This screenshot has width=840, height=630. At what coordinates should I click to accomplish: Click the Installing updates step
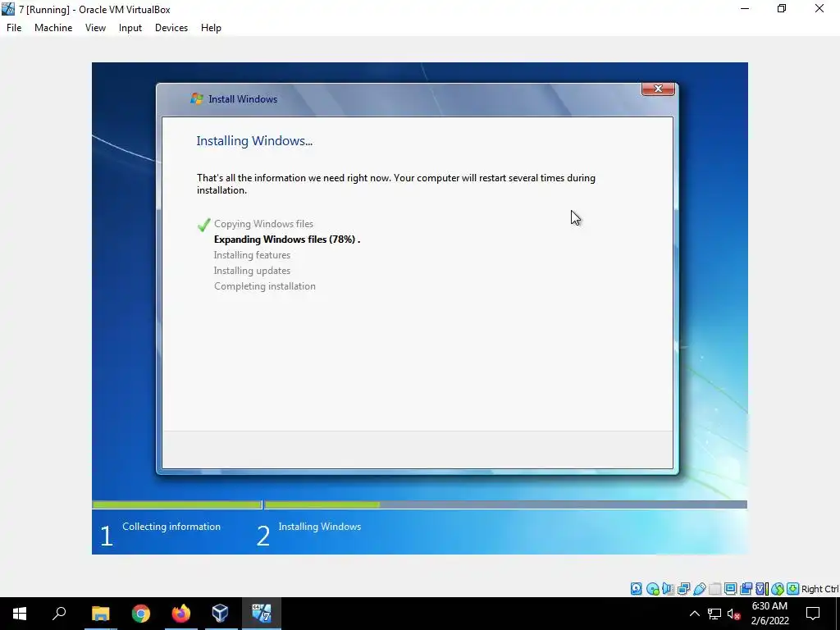pos(252,271)
